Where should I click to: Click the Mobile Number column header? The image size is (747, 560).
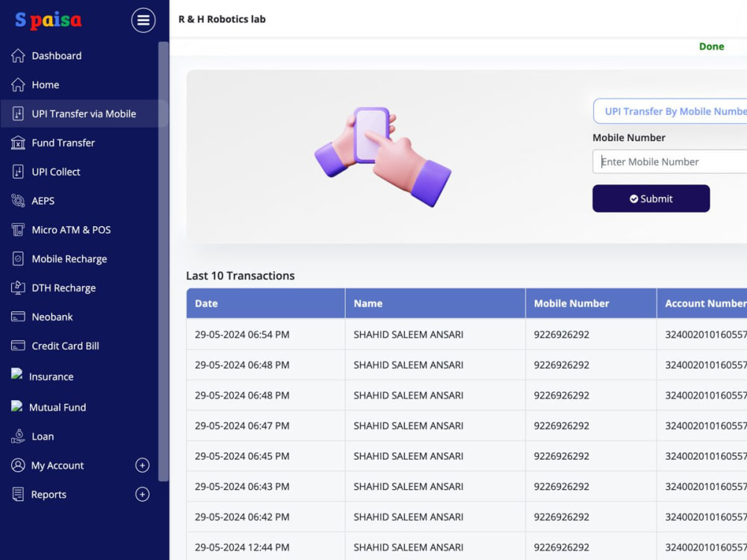pos(591,303)
